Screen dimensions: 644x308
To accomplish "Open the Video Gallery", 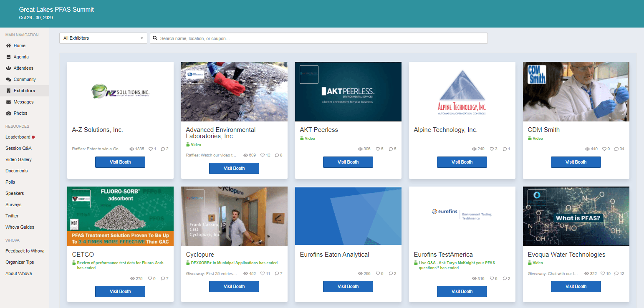I will pyautogui.click(x=18, y=159).
